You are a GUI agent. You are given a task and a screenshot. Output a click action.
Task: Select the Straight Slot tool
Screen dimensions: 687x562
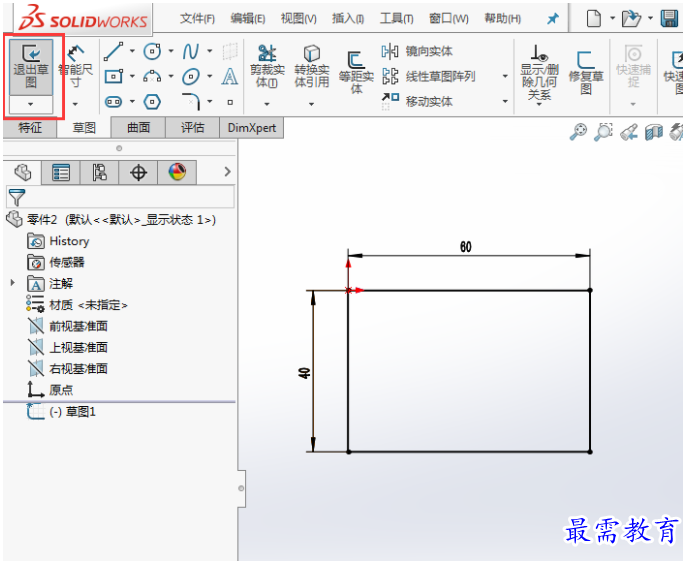(113, 102)
